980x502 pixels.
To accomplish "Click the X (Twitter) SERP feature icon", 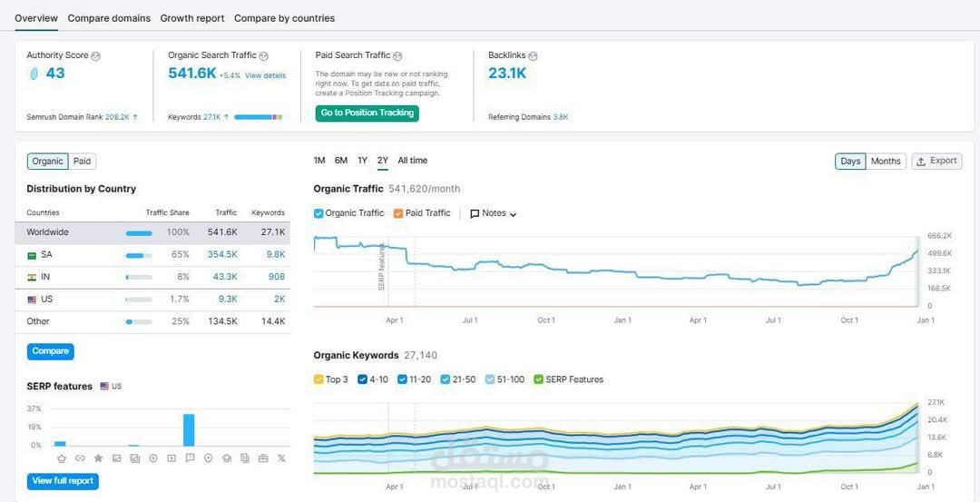I will (x=281, y=458).
